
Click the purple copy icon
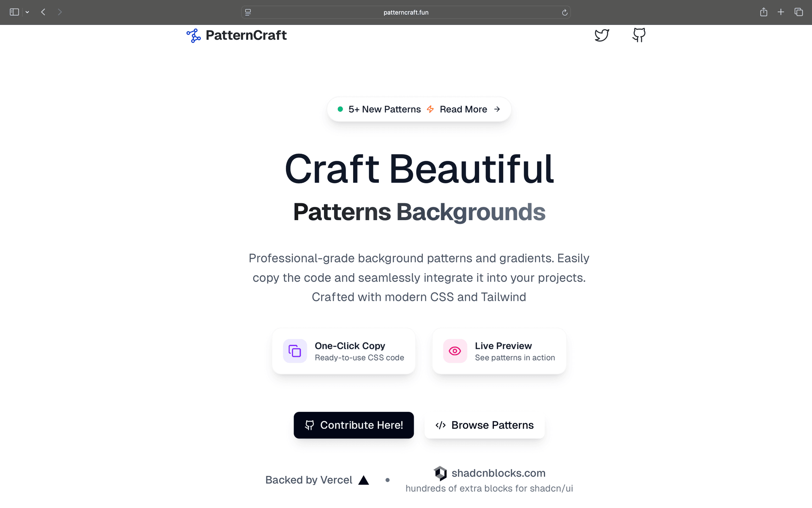pos(295,351)
